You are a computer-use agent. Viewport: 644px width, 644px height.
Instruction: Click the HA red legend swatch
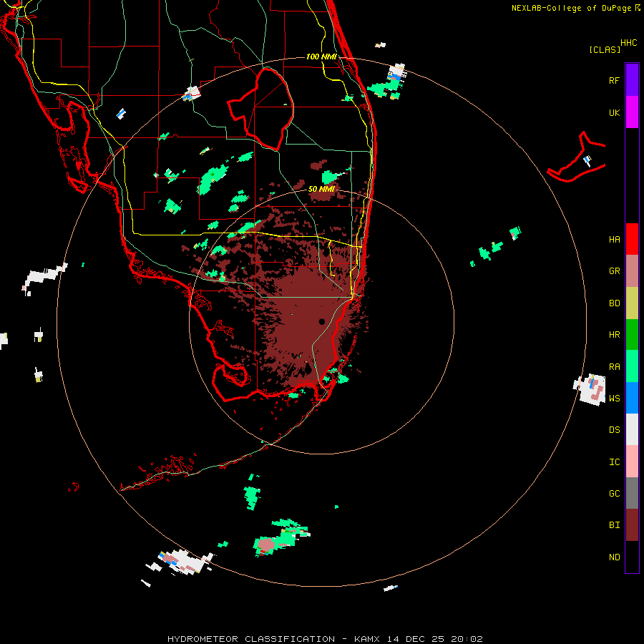coord(632,239)
